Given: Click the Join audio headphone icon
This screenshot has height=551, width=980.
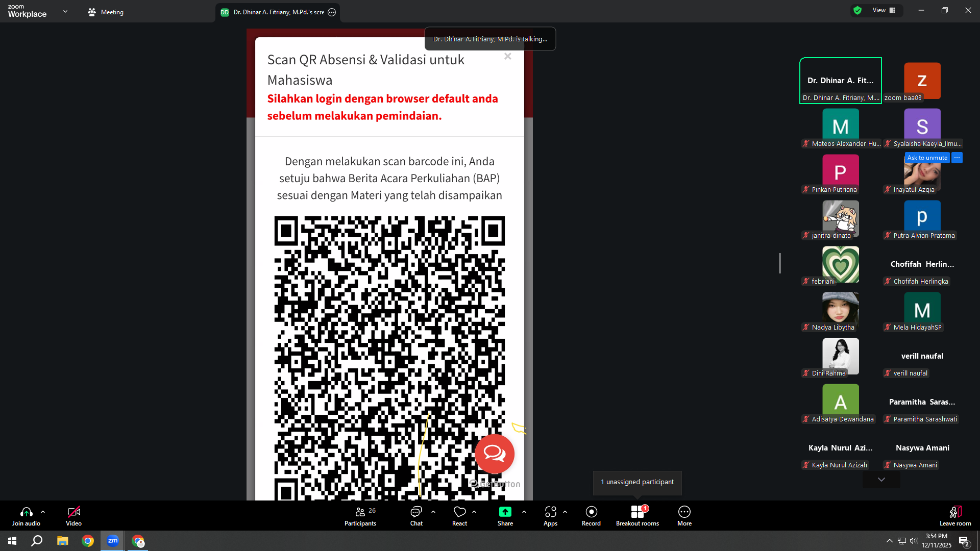Looking at the screenshot, I should 26,512.
